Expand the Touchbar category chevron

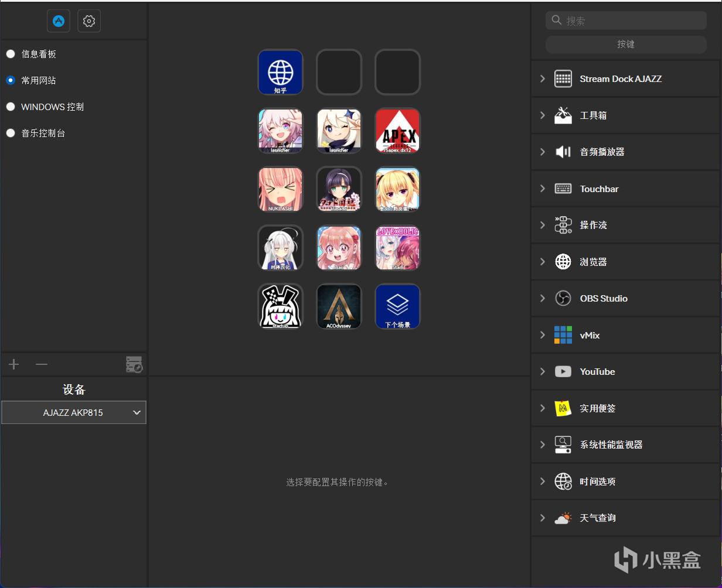[543, 189]
